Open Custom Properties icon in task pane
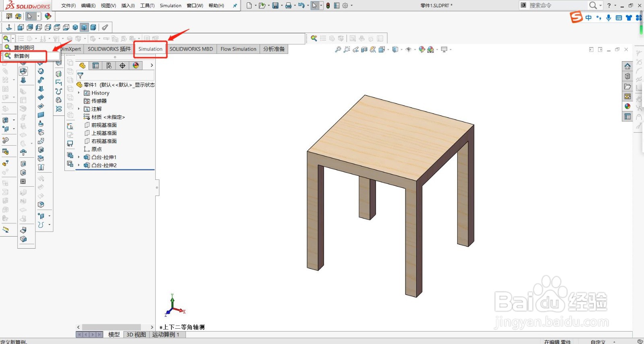The width and height of the screenshot is (644, 344). tap(627, 117)
